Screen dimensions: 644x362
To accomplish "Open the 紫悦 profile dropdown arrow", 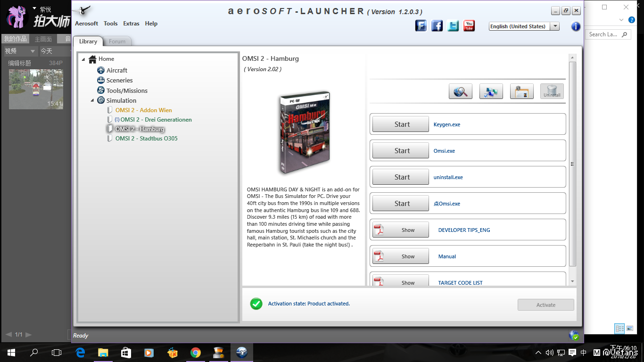I will (34, 8).
